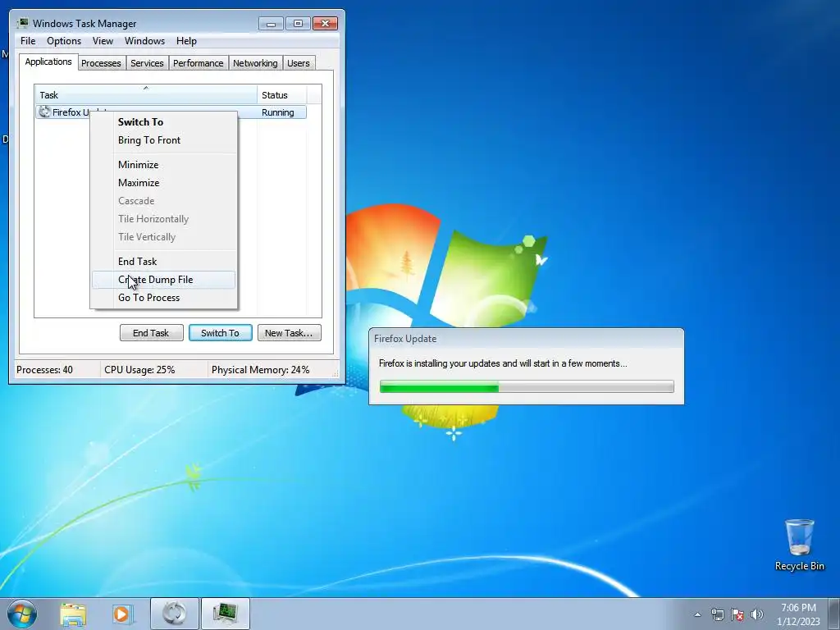Viewport: 840px width, 630px height.
Task: Click the Running status cell
Action: (277, 112)
